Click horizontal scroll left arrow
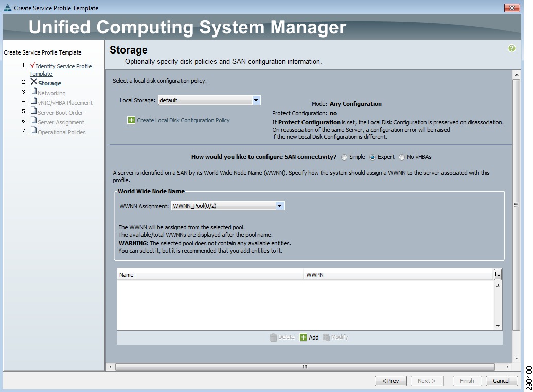 [110, 367]
